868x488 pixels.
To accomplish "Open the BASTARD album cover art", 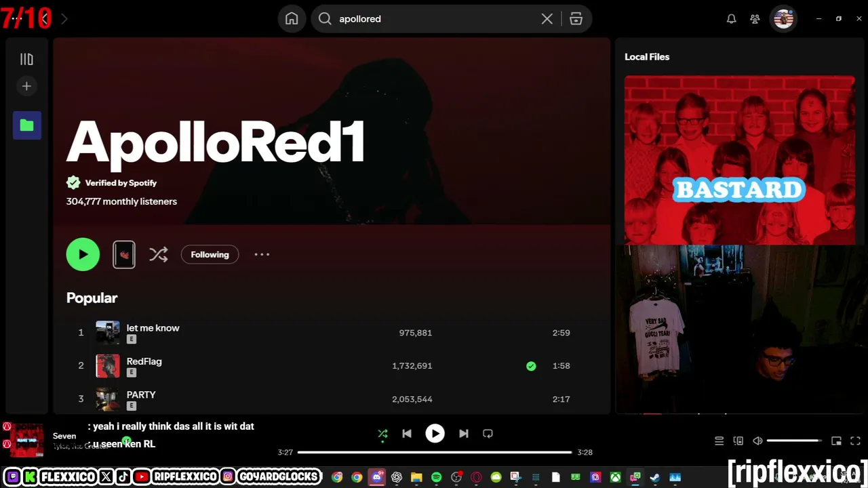I will tap(740, 160).
